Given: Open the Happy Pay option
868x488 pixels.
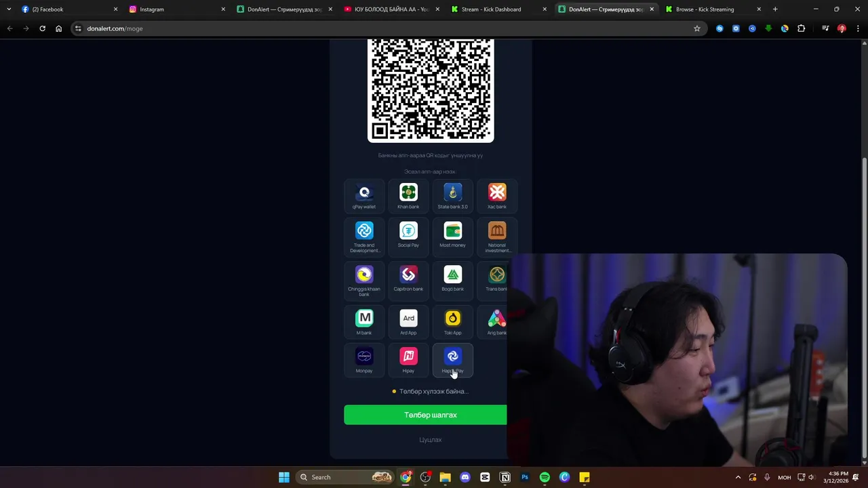Looking at the screenshot, I should [x=452, y=361].
